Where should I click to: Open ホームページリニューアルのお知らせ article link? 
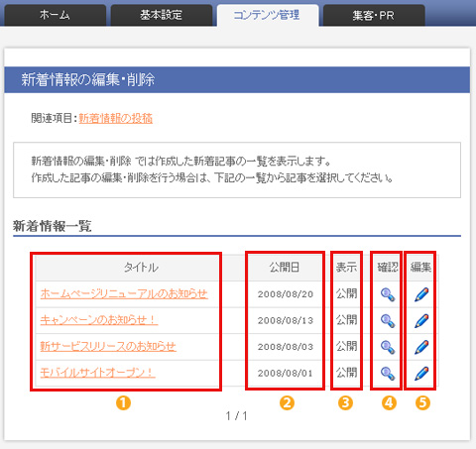click(x=124, y=293)
